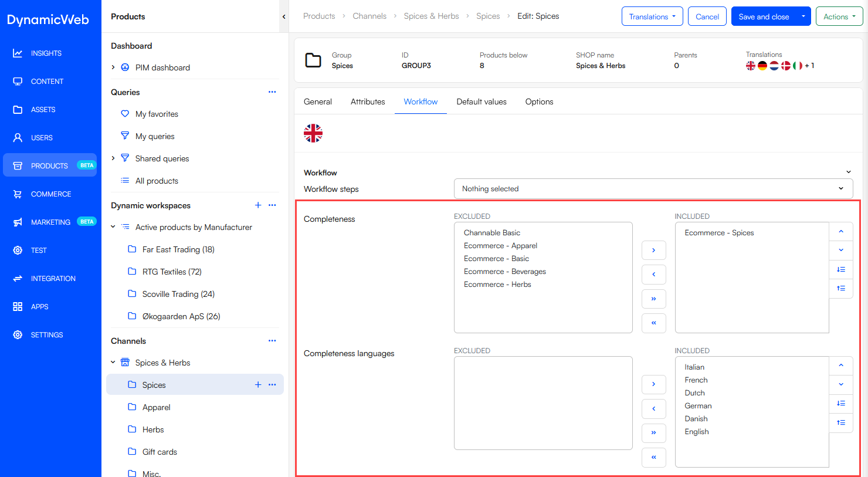Move selected language to excluded list

pyautogui.click(x=654, y=409)
